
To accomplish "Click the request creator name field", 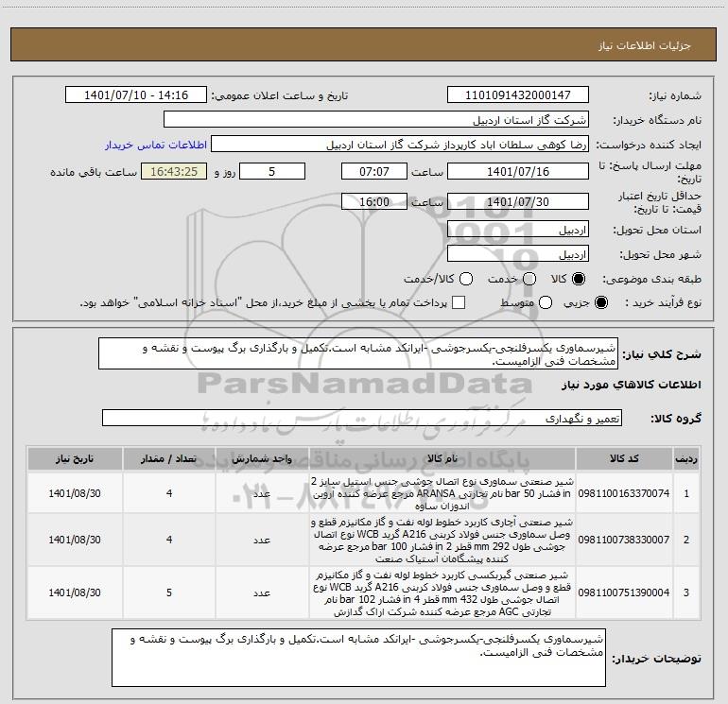I will [400, 144].
